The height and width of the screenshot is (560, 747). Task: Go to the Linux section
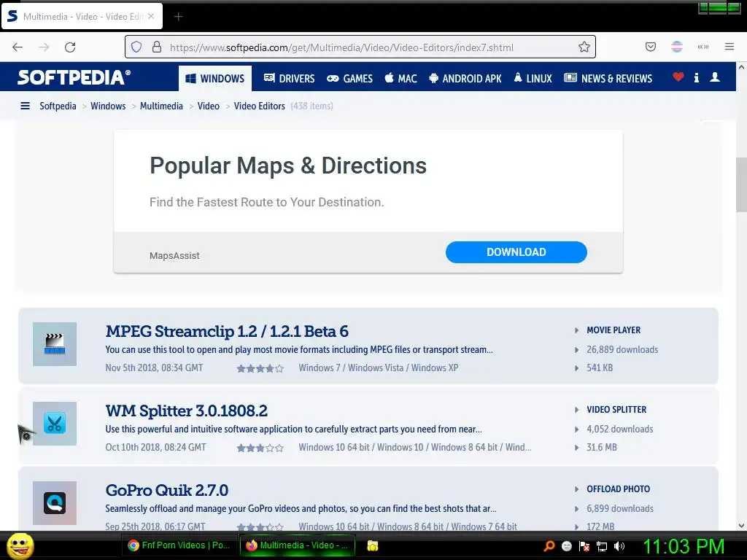click(533, 78)
